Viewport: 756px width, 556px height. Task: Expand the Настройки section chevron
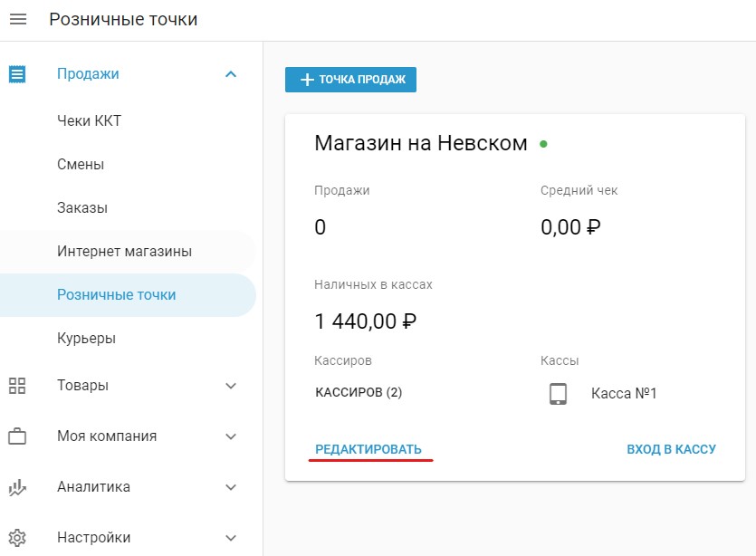click(x=231, y=538)
